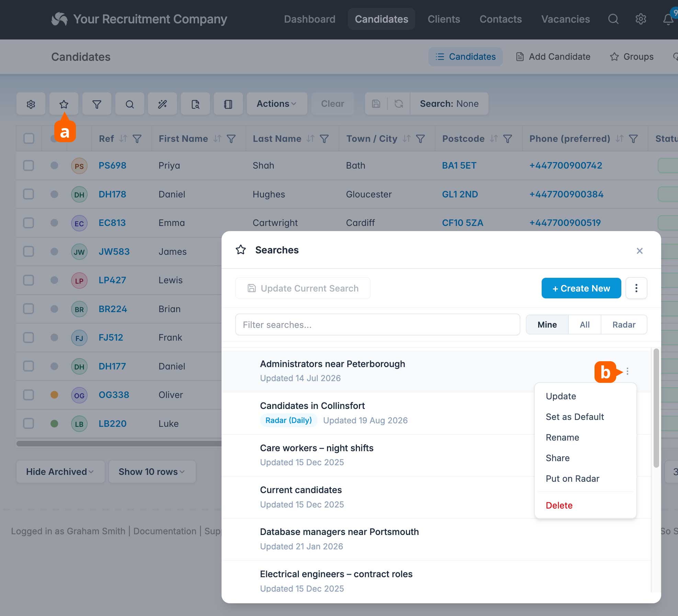Click three-dot menu beside Create New
This screenshot has width=678, height=616.
636,288
